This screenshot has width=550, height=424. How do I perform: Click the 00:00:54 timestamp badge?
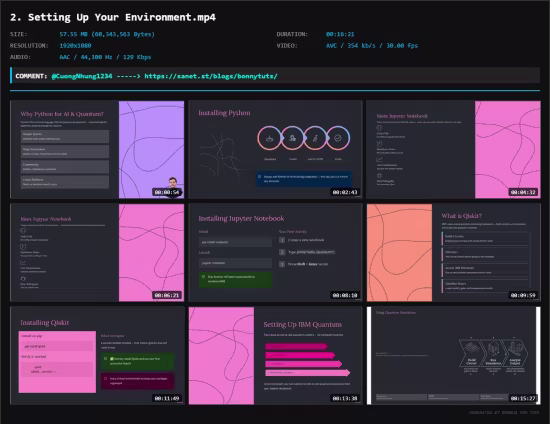pos(167,192)
